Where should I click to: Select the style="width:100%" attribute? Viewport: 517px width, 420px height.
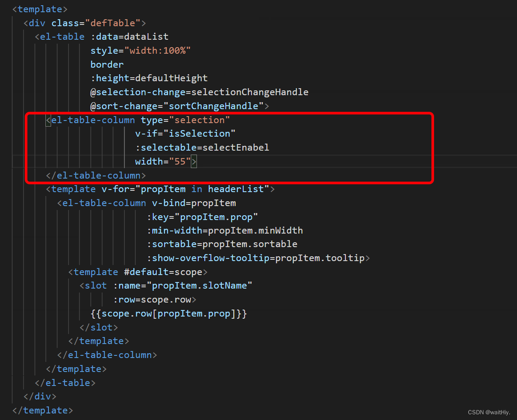(x=141, y=51)
